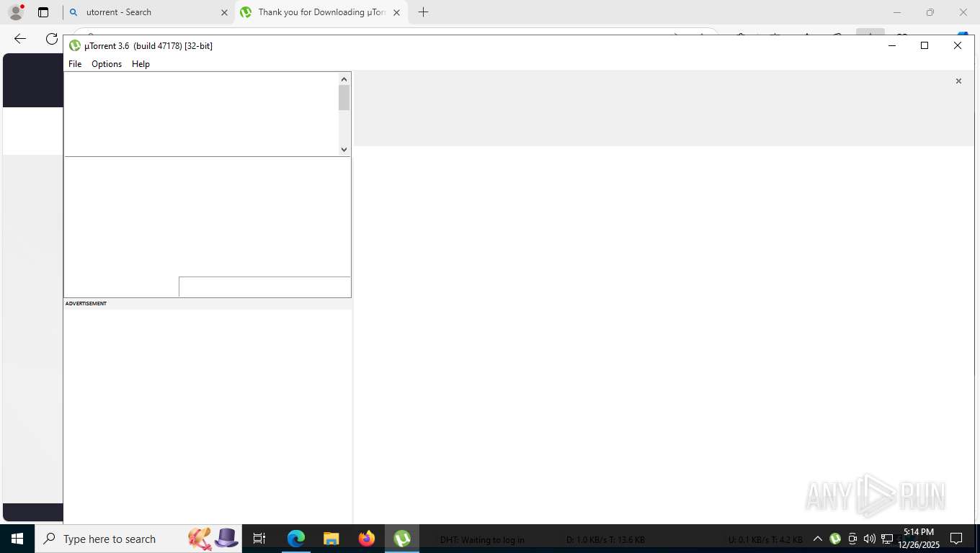Click the µTorrent taskbar button

click(x=402, y=539)
